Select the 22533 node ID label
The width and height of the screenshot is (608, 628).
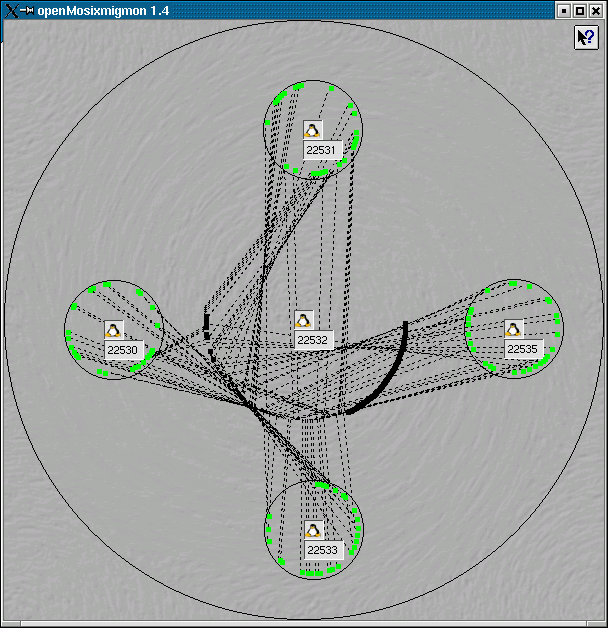coord(323,550)
